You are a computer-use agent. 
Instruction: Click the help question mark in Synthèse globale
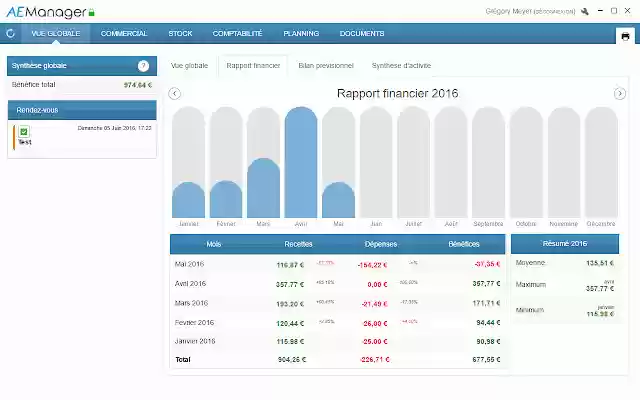coord(143,66)
